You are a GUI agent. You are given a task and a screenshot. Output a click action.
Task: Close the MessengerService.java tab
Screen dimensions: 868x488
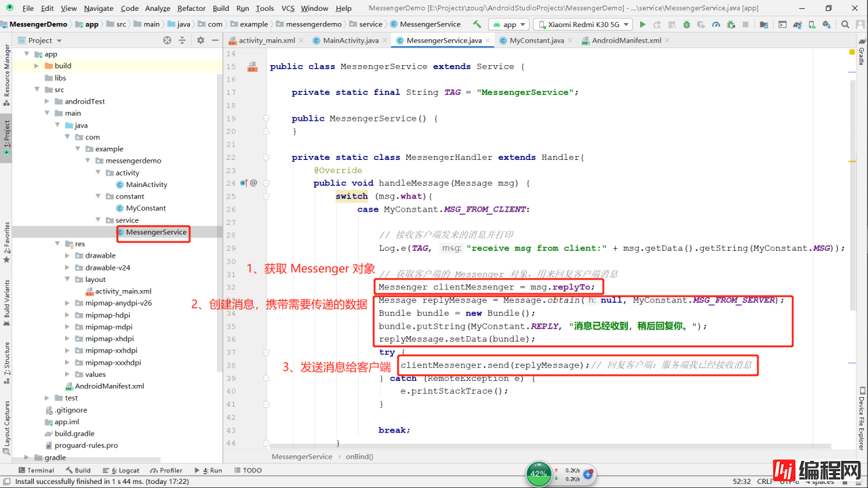click(x=489, y=41)
